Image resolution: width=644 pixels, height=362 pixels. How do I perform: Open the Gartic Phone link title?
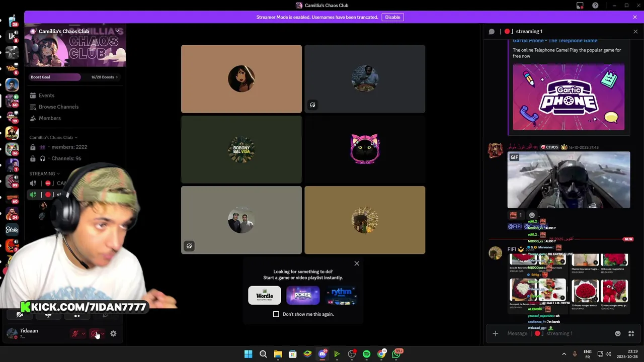[x=555, y=41]
